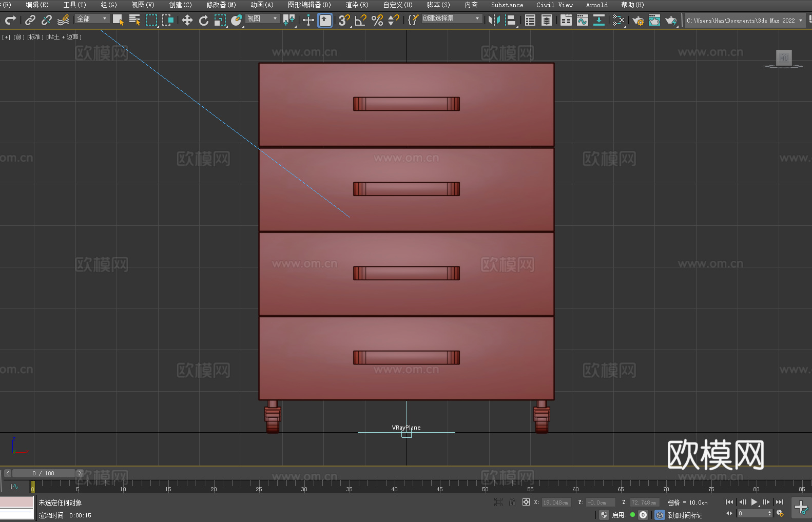
Task: Open the 修改器(M) menu
Action: pos(221,5)
